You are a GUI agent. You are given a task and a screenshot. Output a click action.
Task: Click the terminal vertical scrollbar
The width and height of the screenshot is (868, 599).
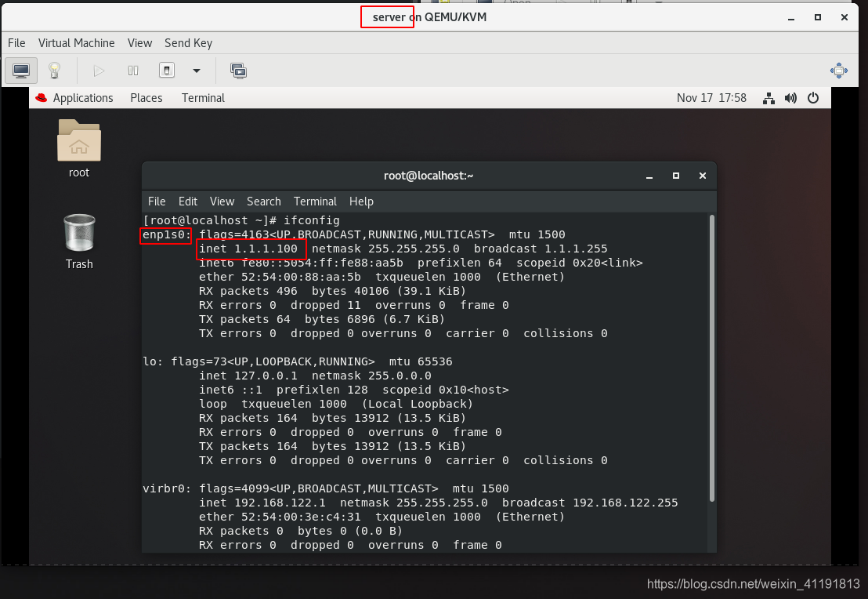coord(711,358)
